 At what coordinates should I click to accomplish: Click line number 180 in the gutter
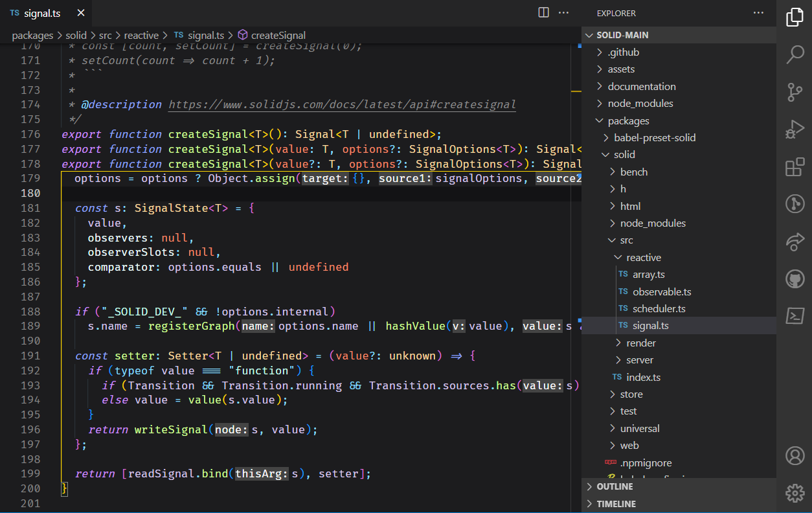click(30, 193)
